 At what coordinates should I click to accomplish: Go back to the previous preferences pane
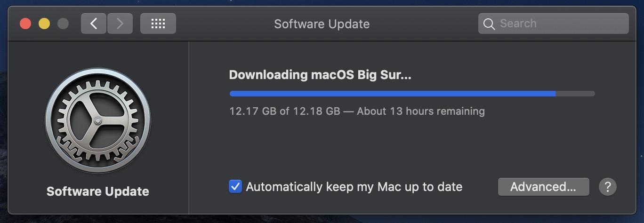click(94, 24)
